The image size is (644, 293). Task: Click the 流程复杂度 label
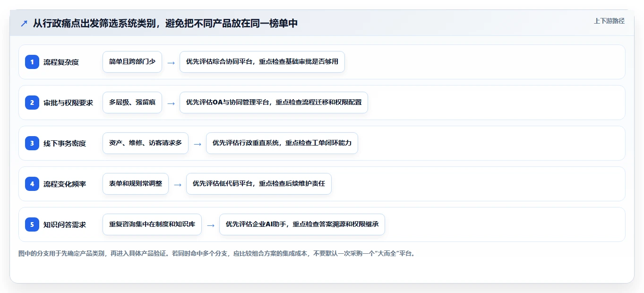click(x=61, y=62)
